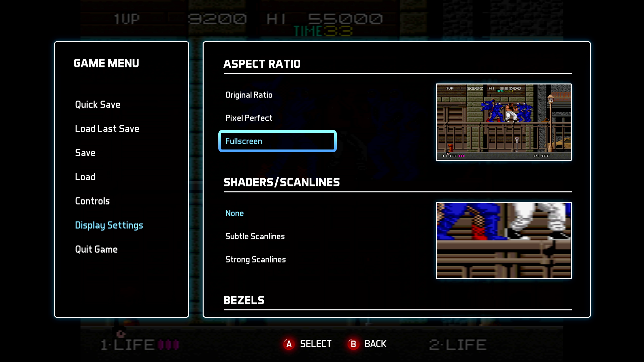Open Load game menu entry
The height and width of the screenshot is (362, 644).
(86, 176)
